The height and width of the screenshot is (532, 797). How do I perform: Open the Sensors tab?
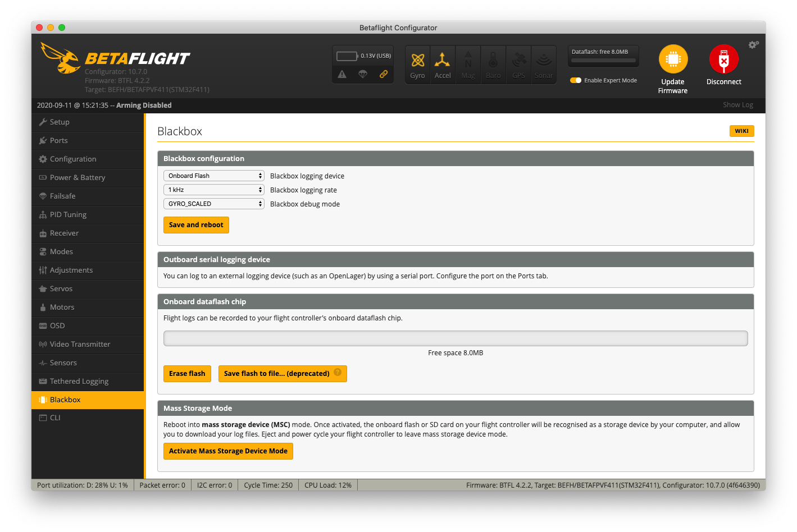click(x=88, y=363)
